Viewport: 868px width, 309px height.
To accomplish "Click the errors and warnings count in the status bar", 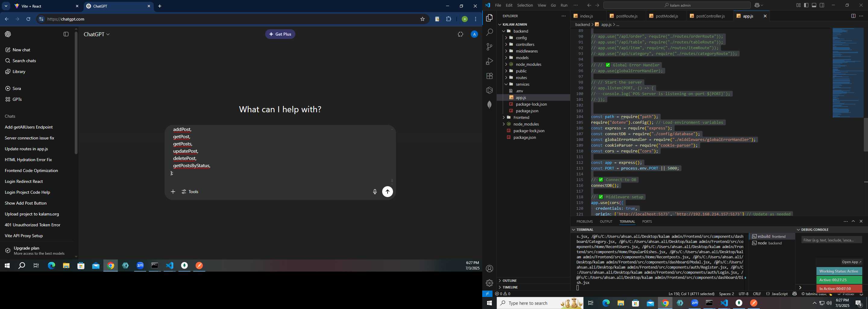I will tap(503, 294).
